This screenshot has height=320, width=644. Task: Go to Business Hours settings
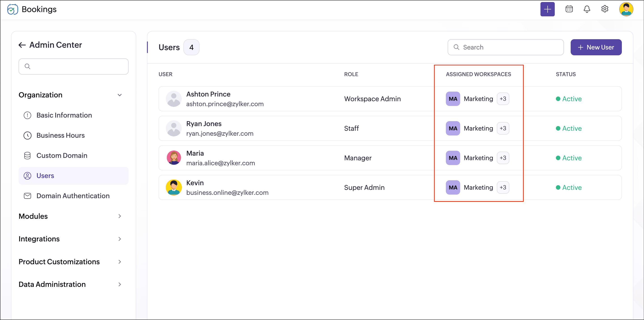pyautogui.click(x=60, y=135)
